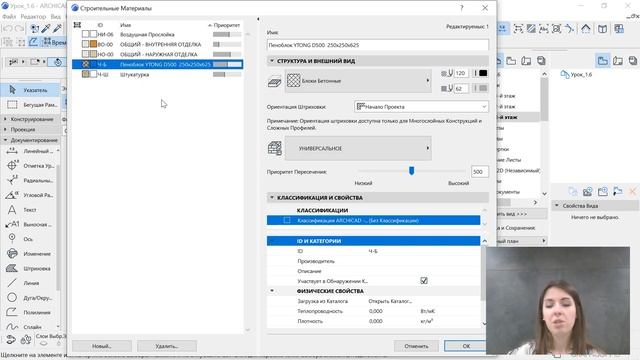Activate the Радиальный dimension tool
The image size is (640, 360).
pos(31,180)
